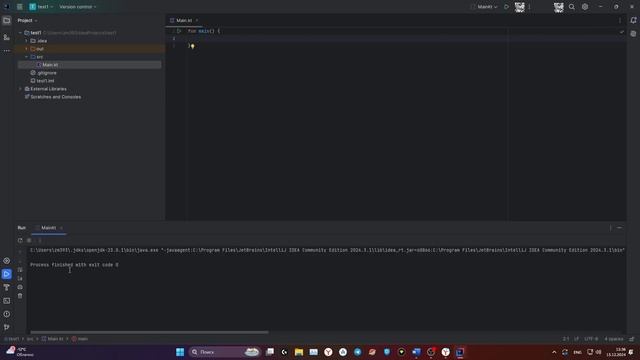Open the Windows Start menu

click(x=180, y=352)
